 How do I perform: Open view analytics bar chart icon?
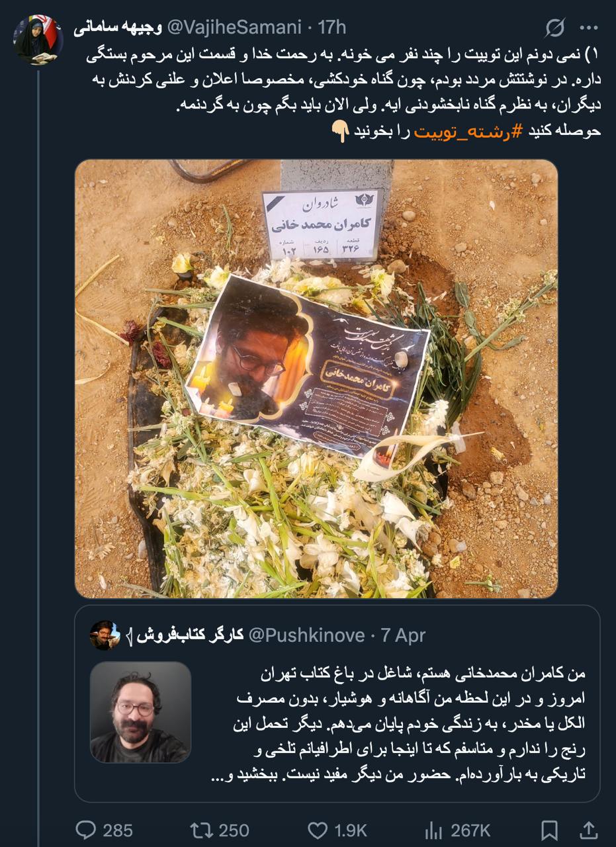pos(433,830)
